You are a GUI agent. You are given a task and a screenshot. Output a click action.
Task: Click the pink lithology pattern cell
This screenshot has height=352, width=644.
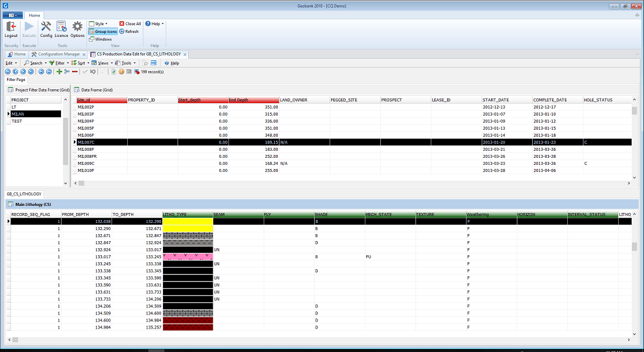coord(188,256)
